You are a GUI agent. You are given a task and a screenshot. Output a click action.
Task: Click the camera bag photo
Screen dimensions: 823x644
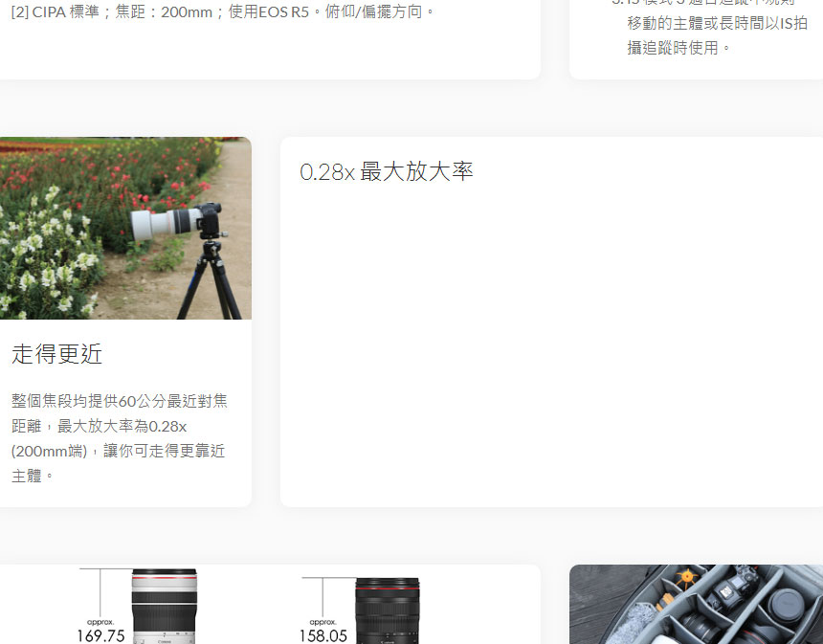click(696, 604)
